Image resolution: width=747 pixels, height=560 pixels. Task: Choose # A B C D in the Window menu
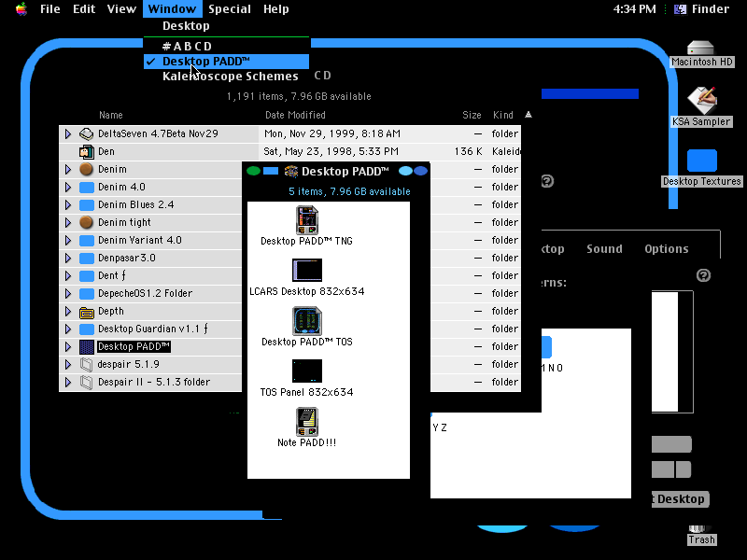(x=226, y=46)
